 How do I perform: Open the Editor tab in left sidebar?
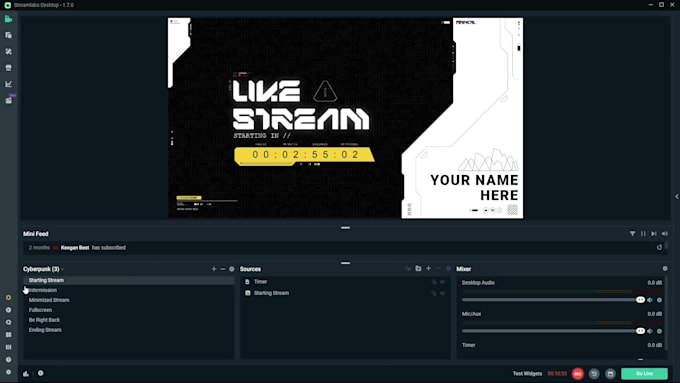tap(8, 19)
